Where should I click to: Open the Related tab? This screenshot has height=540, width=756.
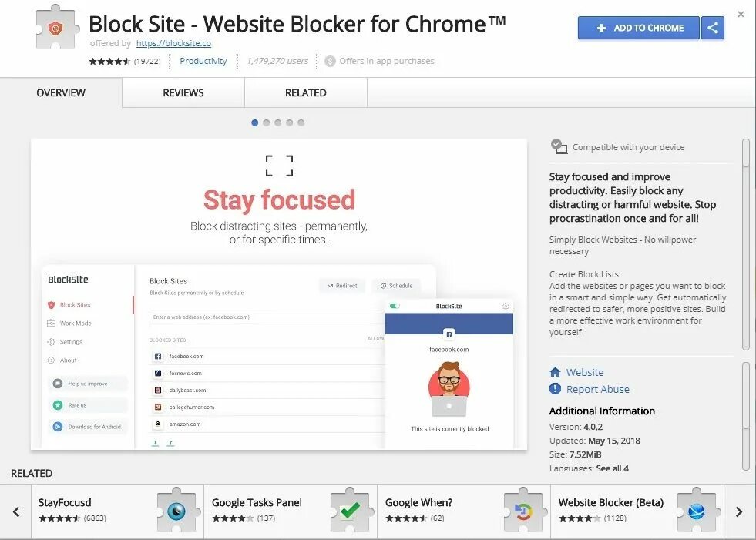click(x=306, y=92)
